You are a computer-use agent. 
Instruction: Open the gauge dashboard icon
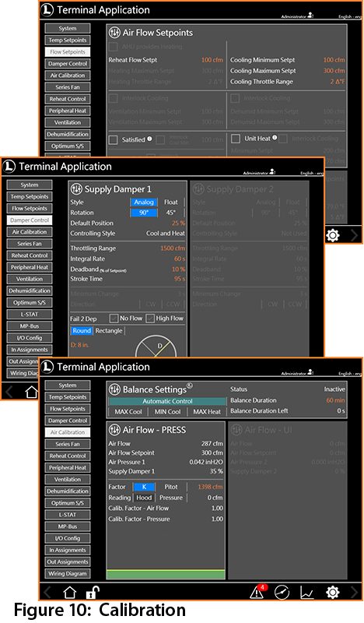point(282,593)
